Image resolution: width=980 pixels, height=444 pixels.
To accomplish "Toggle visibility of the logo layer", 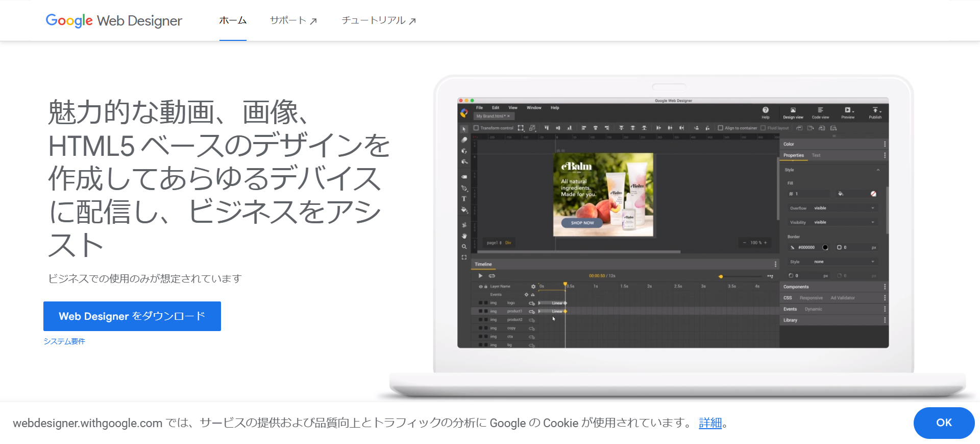I will 480,302.
